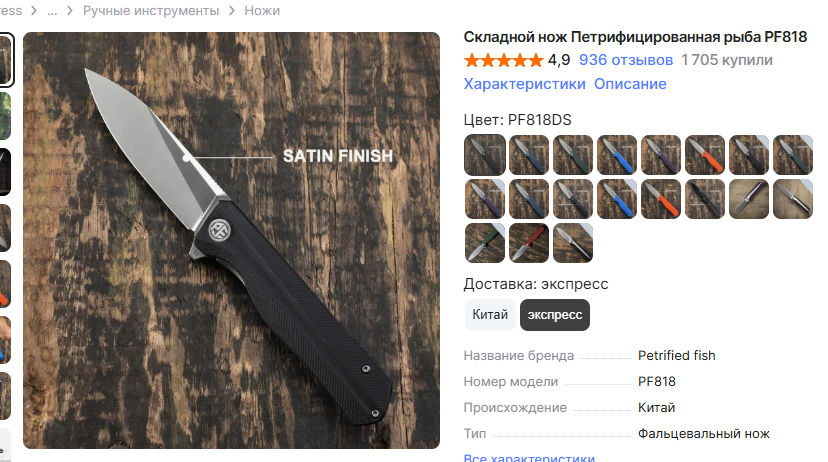828x462 pixels.
Task: Click the orange star rating icons
Action: [x=503, y=60]
